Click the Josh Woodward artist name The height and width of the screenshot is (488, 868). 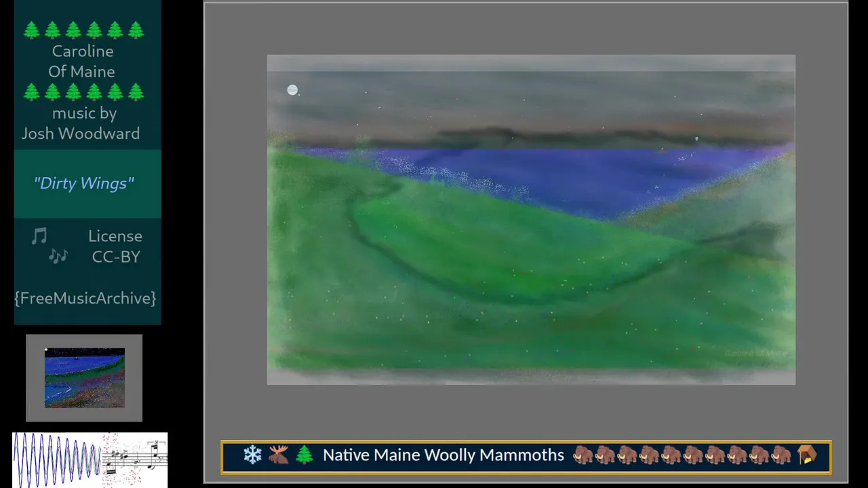[x=81, y=134]
